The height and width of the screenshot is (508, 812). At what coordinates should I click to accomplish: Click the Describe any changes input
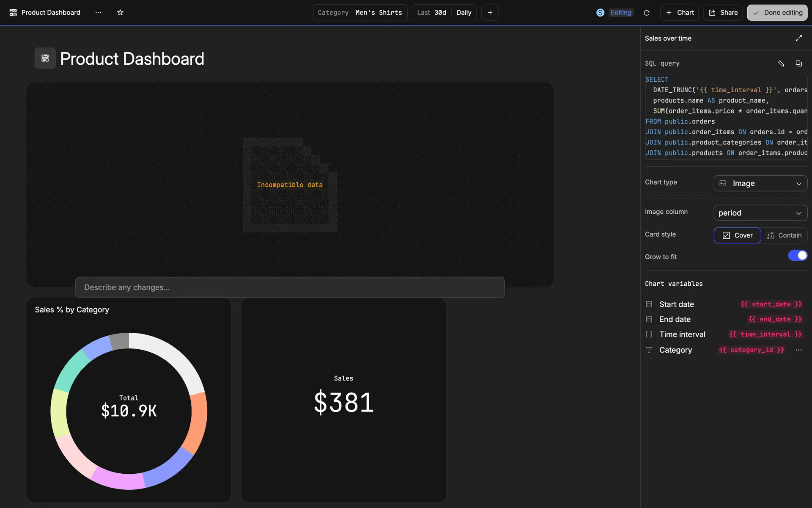click(290, 287)
